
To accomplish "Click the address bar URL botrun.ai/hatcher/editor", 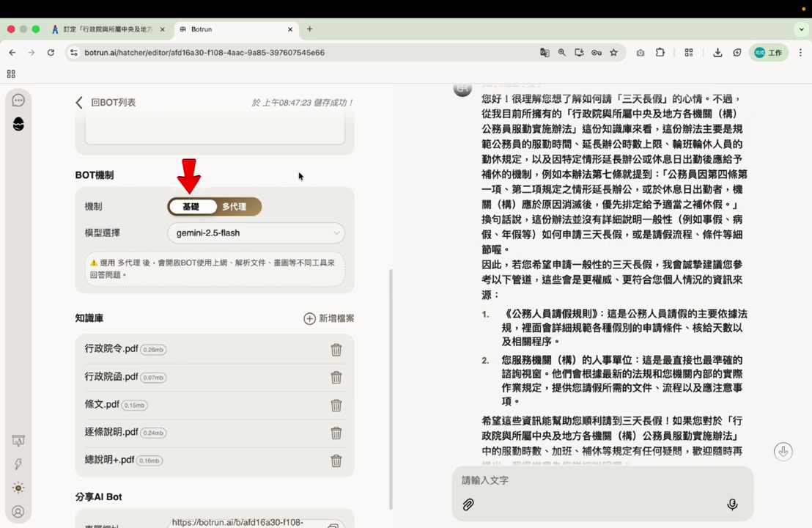I will (x=204, y=52).
